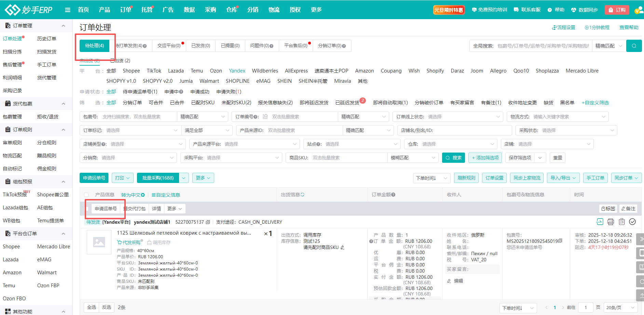Click the printer icon on the order row
Screen dimensions: 644x315
(611, 222)
